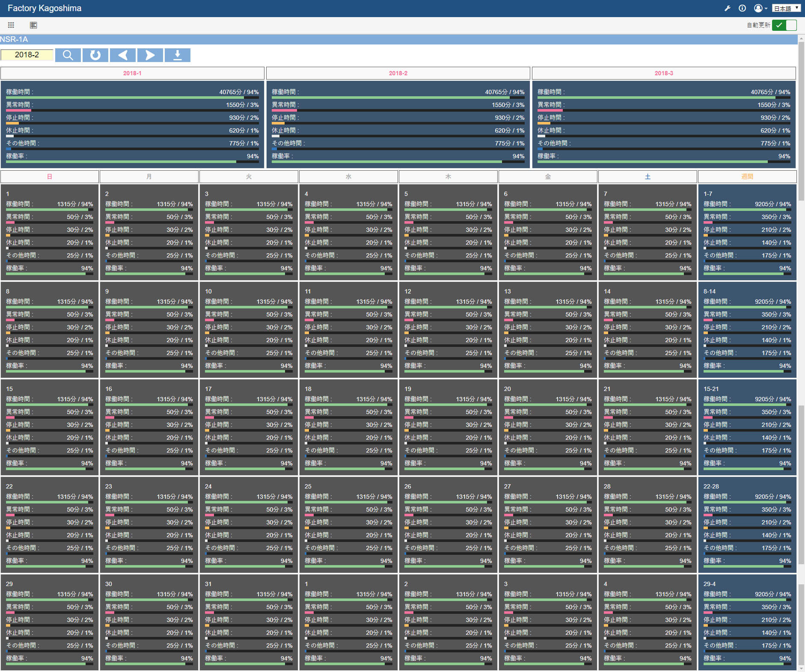Open the weekly 22-28 summary card
The width and height of the screenshot is (805, 672).
pyautogui.click(x=747, y=525)
